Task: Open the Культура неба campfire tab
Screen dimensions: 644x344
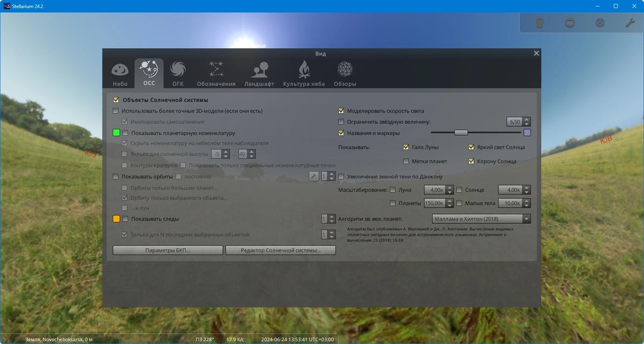Action: coord(304,74)
